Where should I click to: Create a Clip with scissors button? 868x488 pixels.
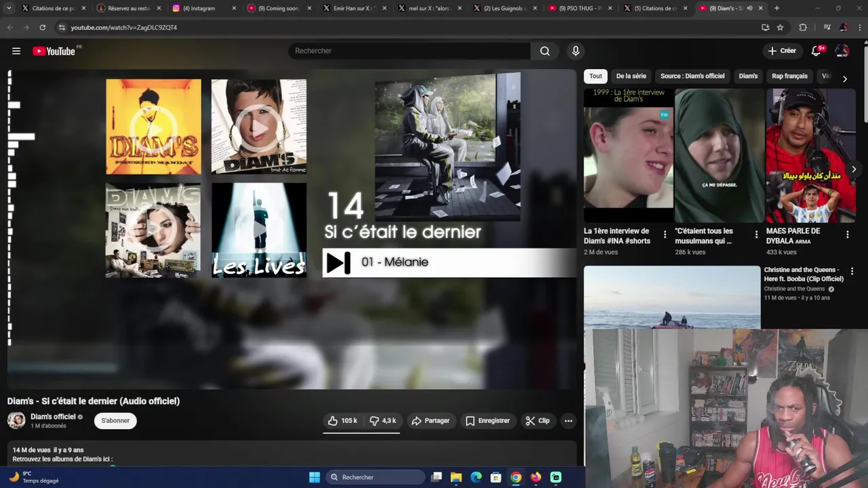pyautogui.click(x=538, y=421)
